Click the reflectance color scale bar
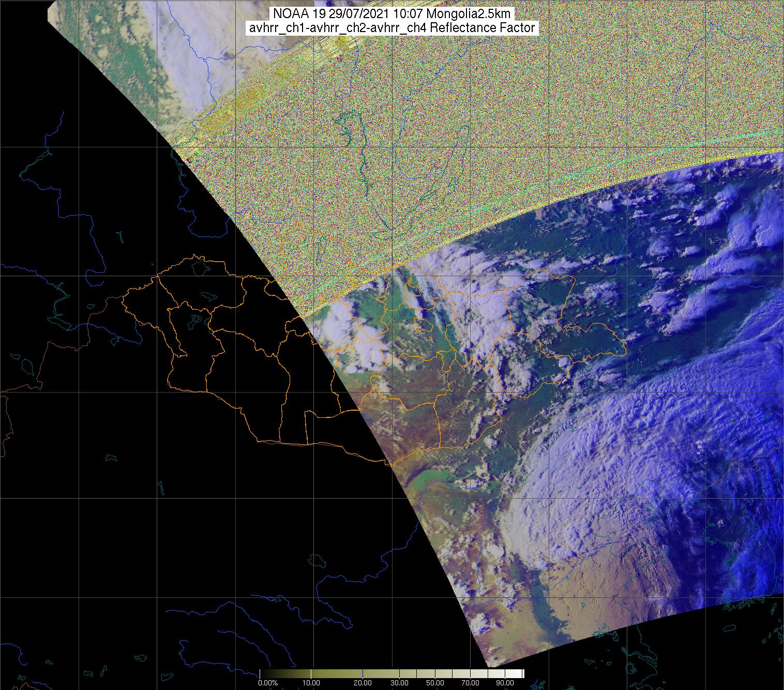The width and height of the screenshot is (784, 690). 392,673
